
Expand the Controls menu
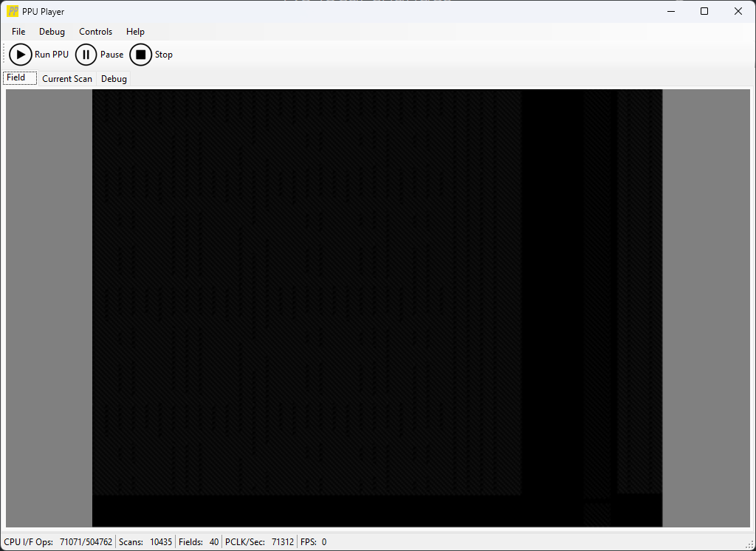(x=95, y=32)
